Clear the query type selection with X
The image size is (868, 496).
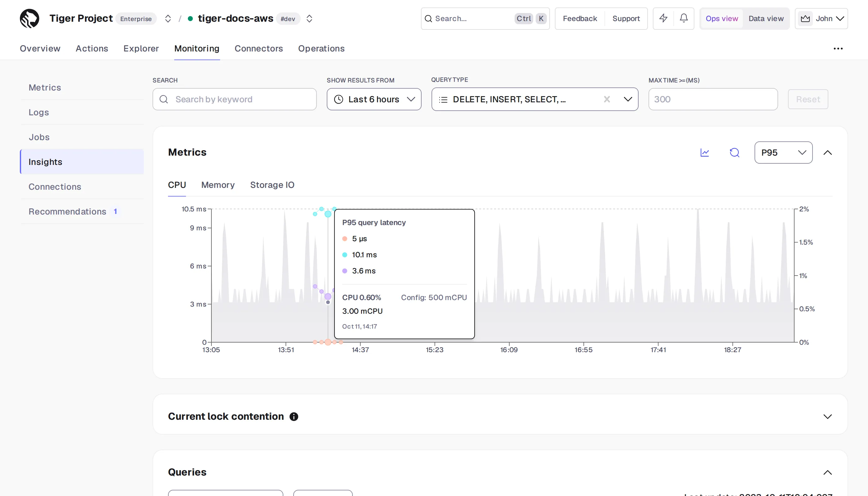click(x=607, y=99)
